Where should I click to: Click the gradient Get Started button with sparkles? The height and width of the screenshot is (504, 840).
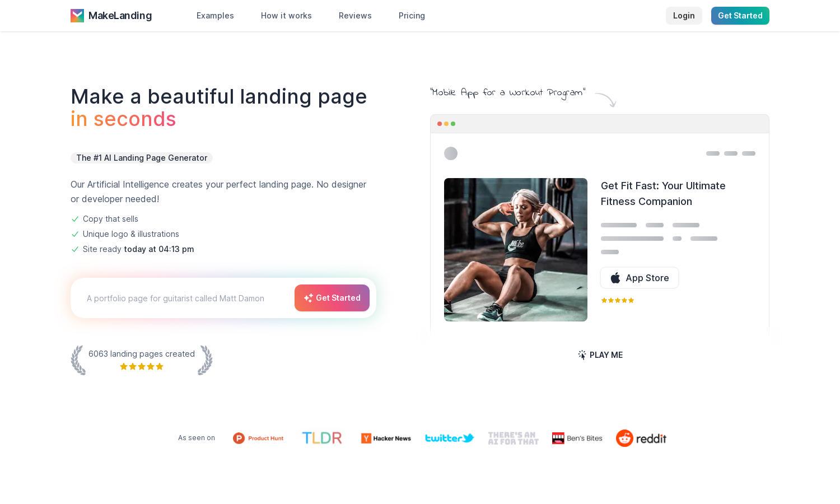pos(332,298)
